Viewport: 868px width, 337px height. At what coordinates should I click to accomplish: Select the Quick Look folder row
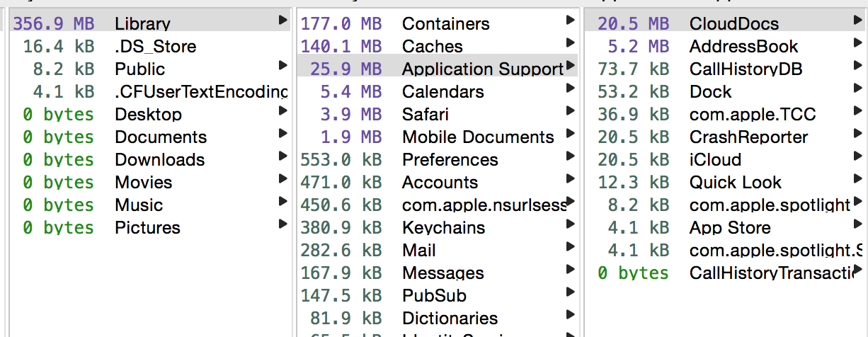(x=725, y=183)
